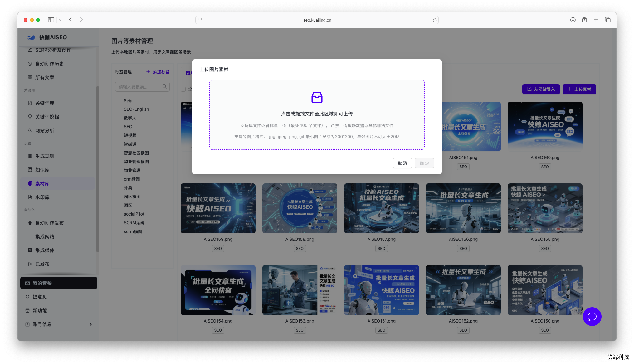Toggle the Safari sidebar icon
The width and height of the screenshot is (634, 364).
coord(51,20)
